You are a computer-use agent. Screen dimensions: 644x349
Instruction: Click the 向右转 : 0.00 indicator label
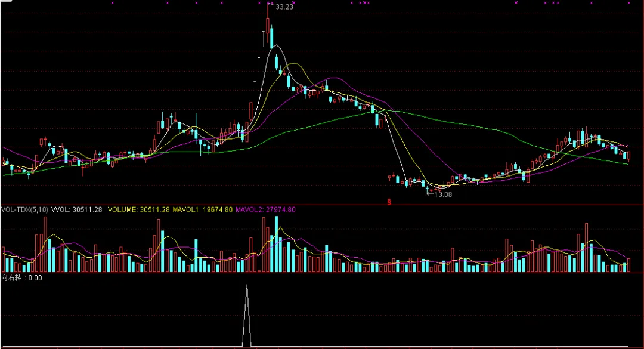[x=22, y=278]
